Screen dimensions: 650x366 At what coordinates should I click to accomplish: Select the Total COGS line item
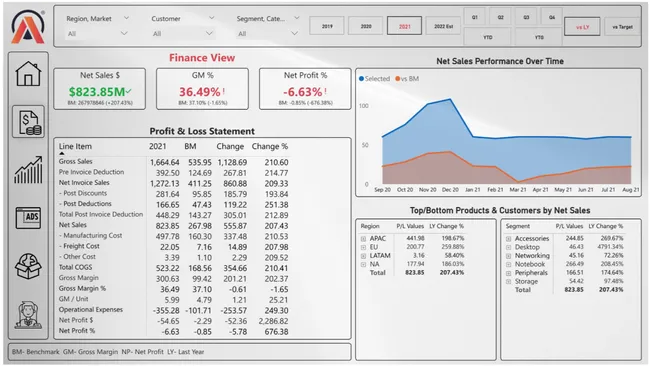(x=75, y=267)
